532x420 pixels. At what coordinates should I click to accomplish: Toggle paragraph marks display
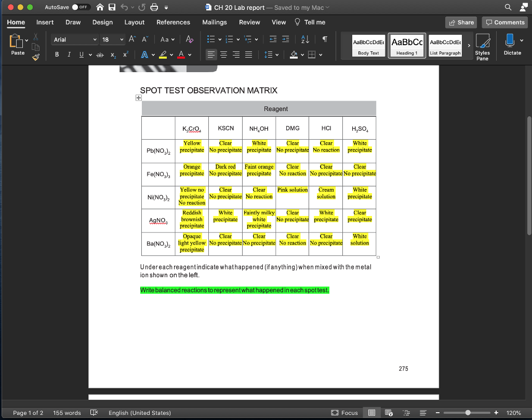[325, 39]
